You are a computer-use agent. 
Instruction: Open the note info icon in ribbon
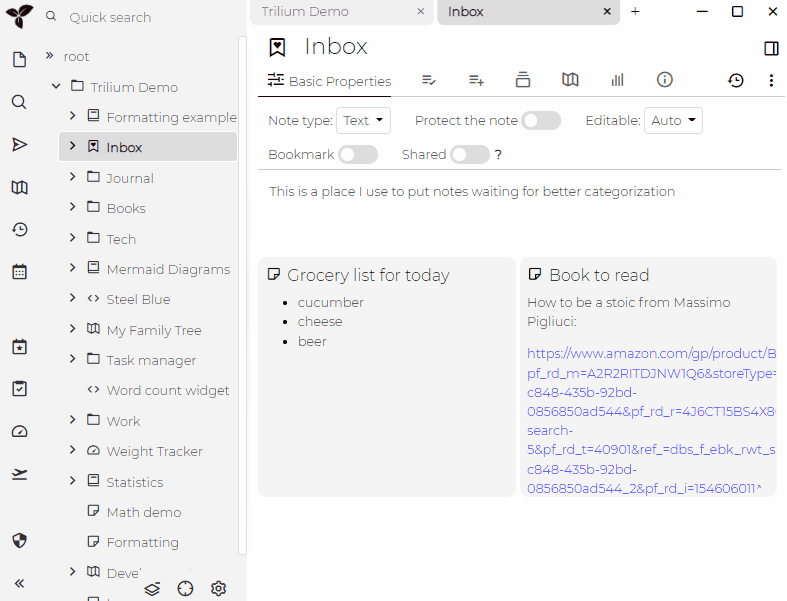click(665, 80)
